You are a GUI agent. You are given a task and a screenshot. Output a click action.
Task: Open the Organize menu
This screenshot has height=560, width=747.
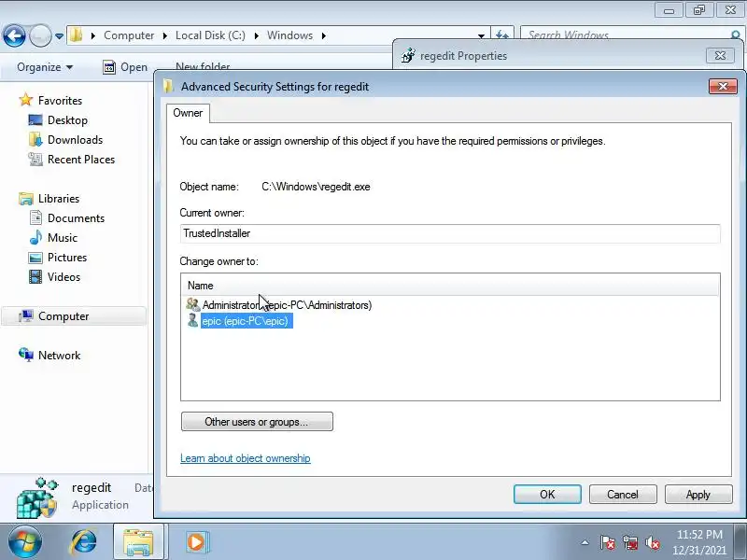click(x=45, y=67)
